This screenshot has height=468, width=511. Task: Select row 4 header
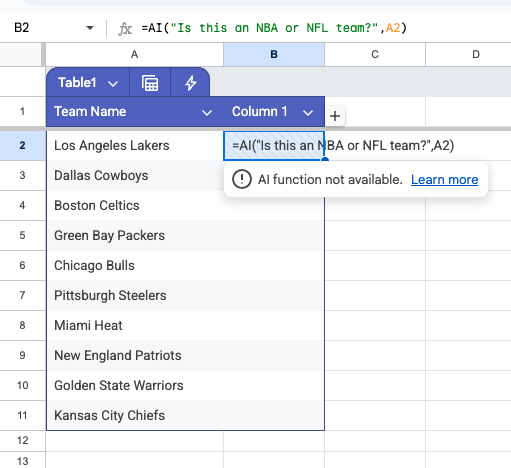[22, 205]
